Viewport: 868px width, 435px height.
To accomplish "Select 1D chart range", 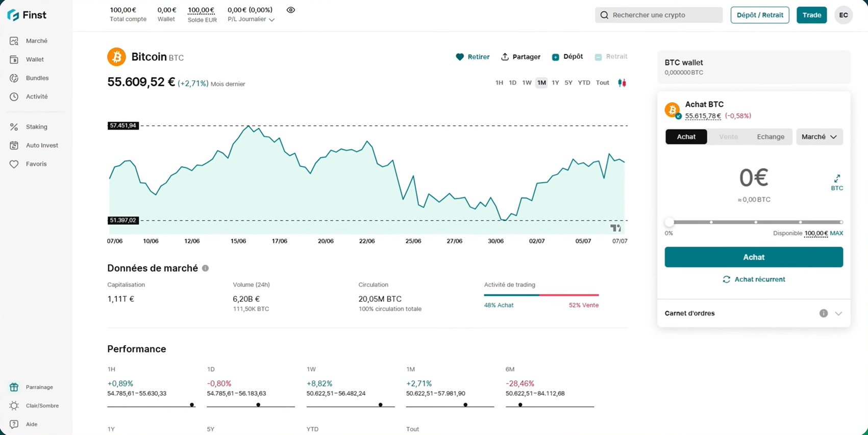I will point(512,83).
